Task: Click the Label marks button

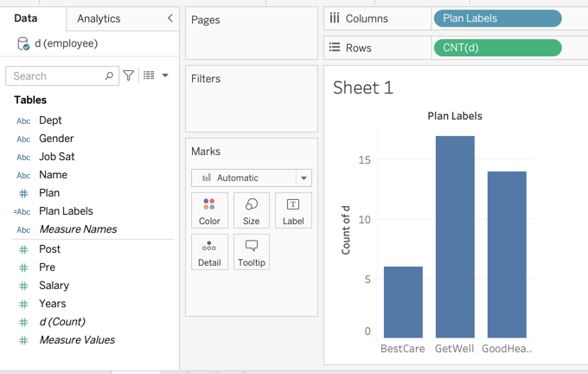Action: click(x=293, y=210)
